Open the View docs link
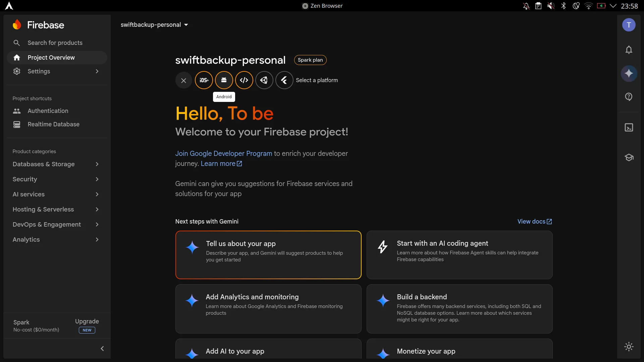Screen dimensions: 644x362 coord(535,222)
